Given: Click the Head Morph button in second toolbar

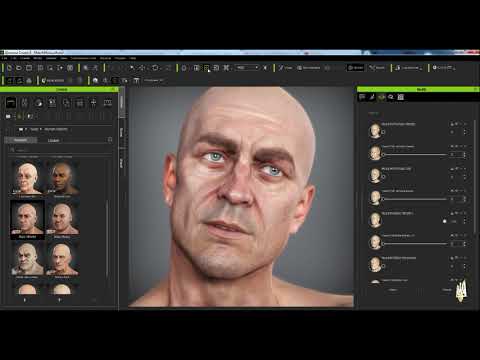Looking at the screenshot, I should click(53, 80).
